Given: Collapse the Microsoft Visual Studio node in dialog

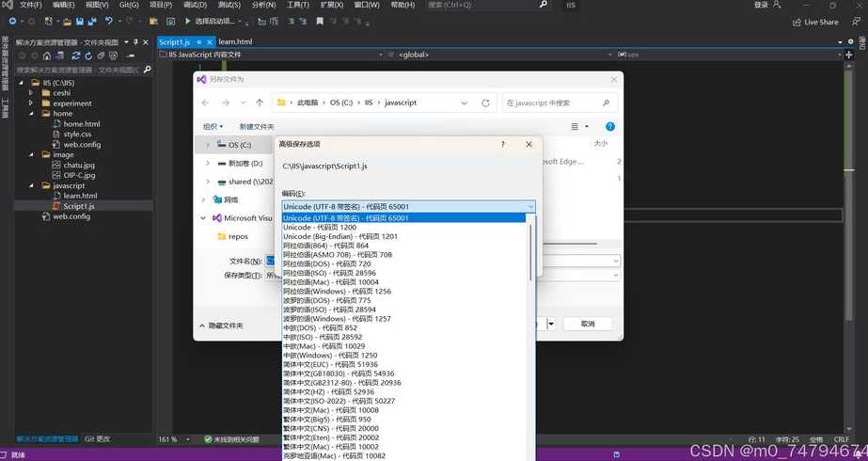Looking at the screenshot, I should (203, 218).
